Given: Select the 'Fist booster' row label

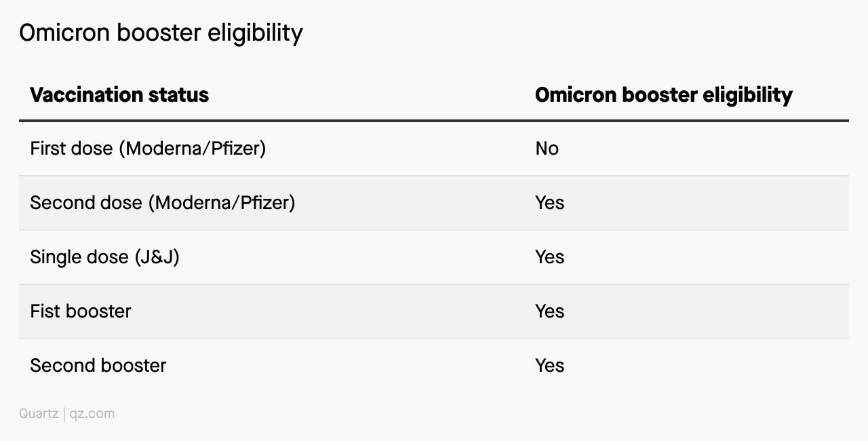Looking at the screenshot, I should tap(81, 311).
